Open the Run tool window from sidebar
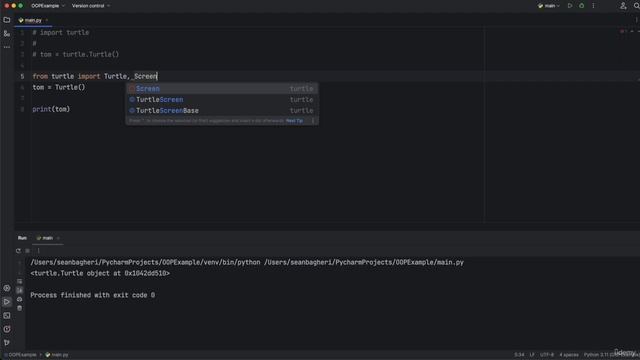This screenshot has width=640, height=360. pyautogui.click(x=7, y=302)
